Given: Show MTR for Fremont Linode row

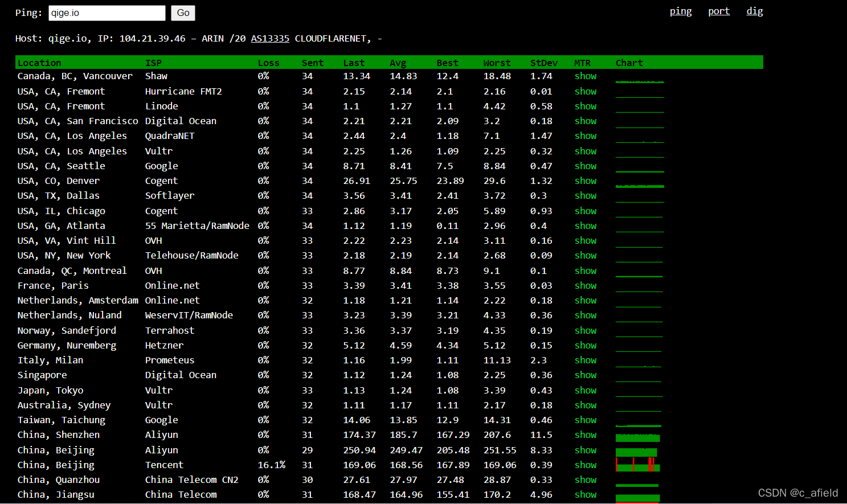Looking at the screenshot, I should (586, 106).
